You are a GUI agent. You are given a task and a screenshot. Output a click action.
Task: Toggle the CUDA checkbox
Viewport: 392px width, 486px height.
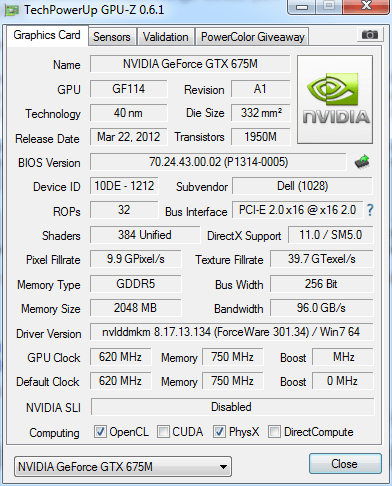click(x=163, y=432)
